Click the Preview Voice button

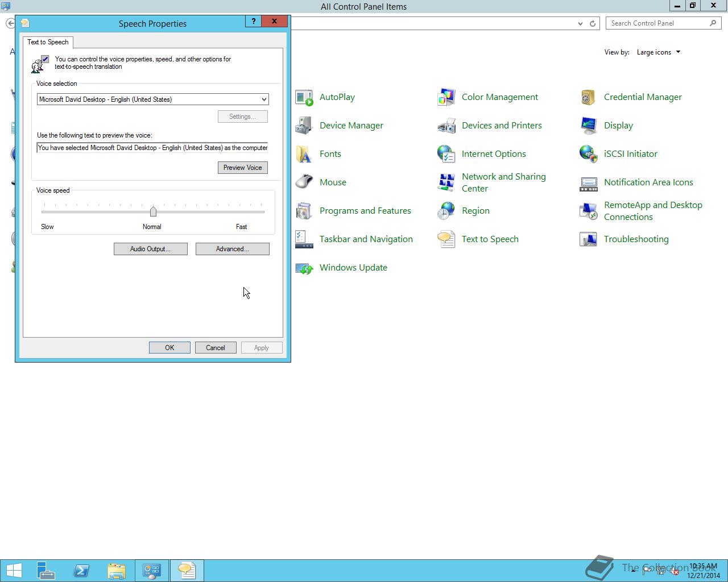(x=242, y=168)
